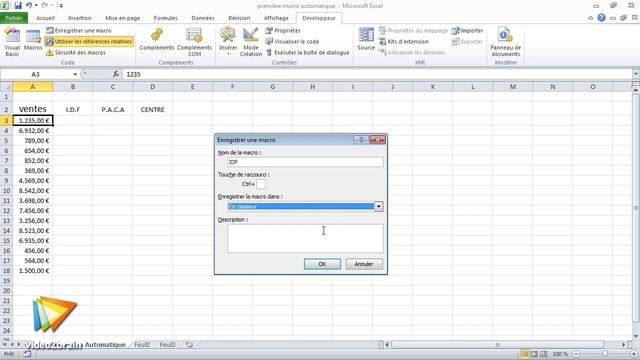The width and height of the screenshot is (640, 360).
Task: Click Importer XML data
Action: coord(467,31)
